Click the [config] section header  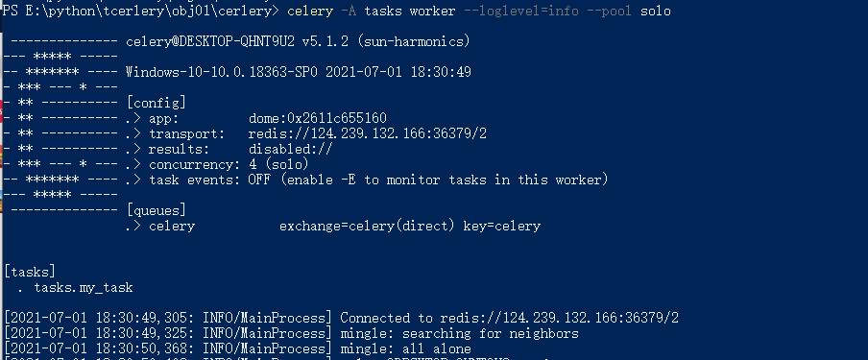157,103
